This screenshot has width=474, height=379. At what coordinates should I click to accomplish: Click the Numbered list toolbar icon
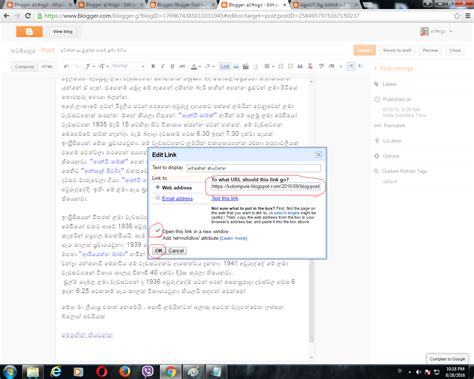tap(281, 67)
